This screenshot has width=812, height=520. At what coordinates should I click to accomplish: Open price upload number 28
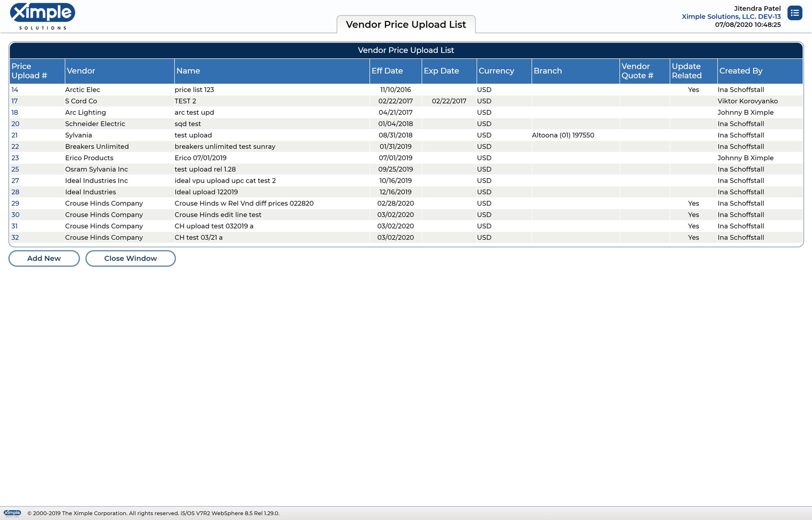(x=15, y=192)
